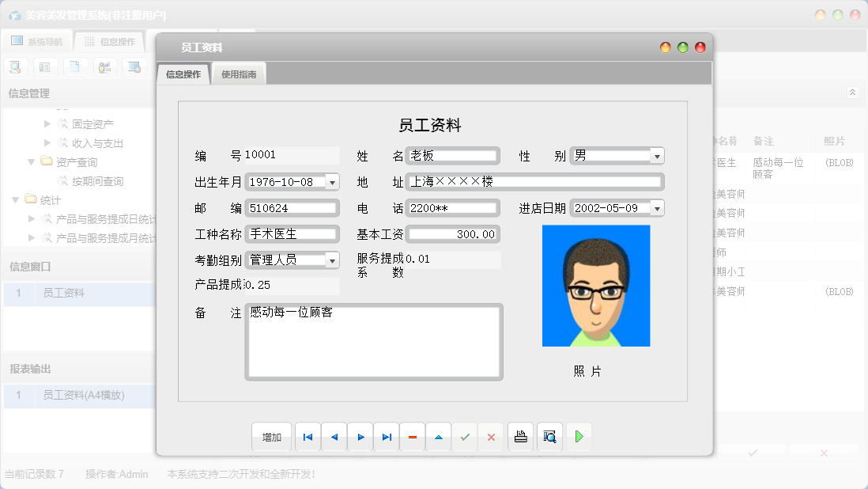Click the 增加 button to add record
Image resolution: width=868 pixels, height=489 pixels.
click(272, 437)
